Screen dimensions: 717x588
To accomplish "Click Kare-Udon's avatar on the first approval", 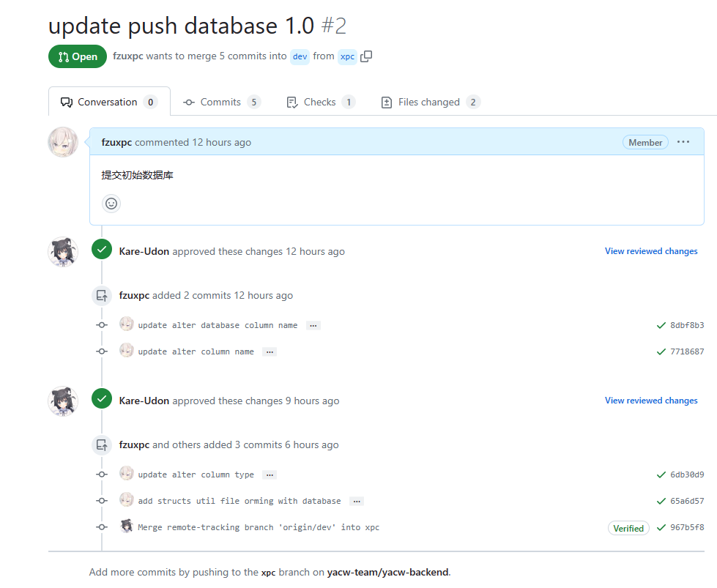I will pos(63,252).
